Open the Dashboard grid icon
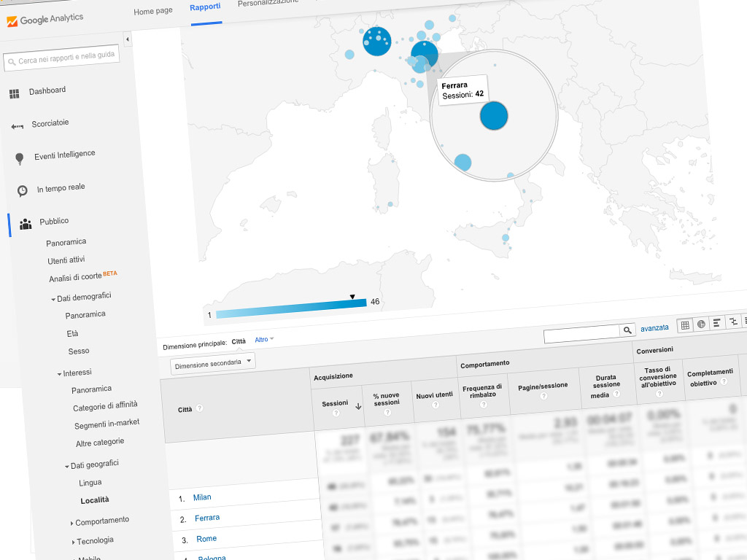Image resolution: width=747 pixels, height=560 pixels. [15, 94]
